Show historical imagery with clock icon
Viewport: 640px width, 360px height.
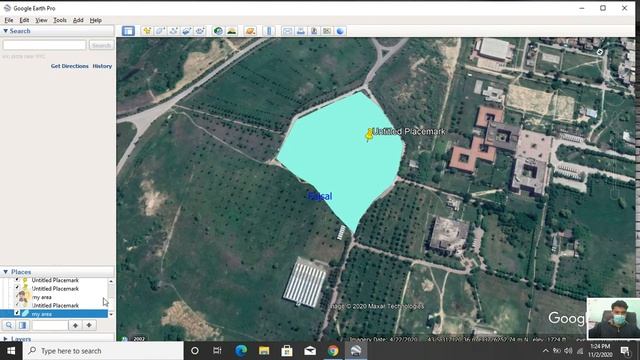pos(218,31)
